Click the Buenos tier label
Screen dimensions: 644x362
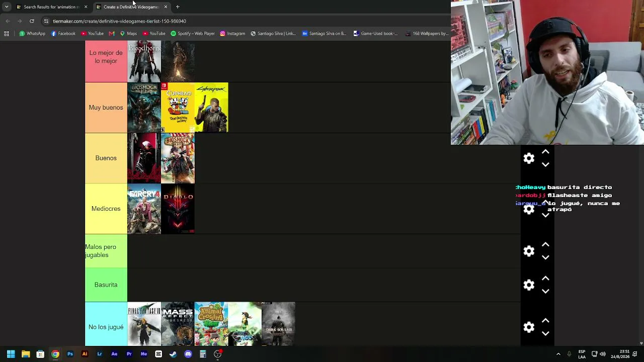[x=106, y=158]
